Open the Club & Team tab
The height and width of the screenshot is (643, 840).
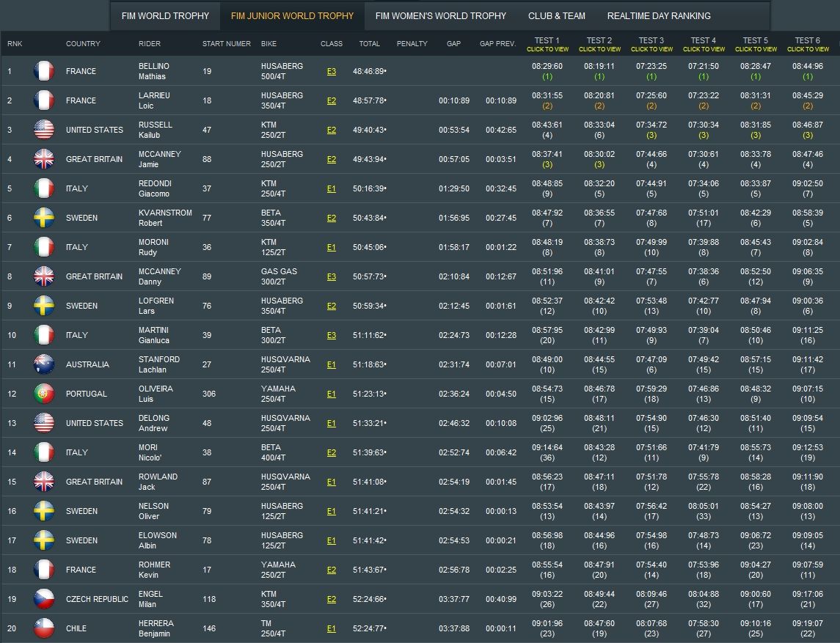556,15
